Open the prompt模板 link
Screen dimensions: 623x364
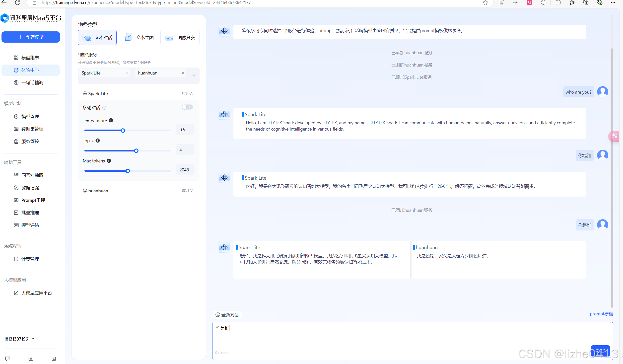click(x=601, y=314)
